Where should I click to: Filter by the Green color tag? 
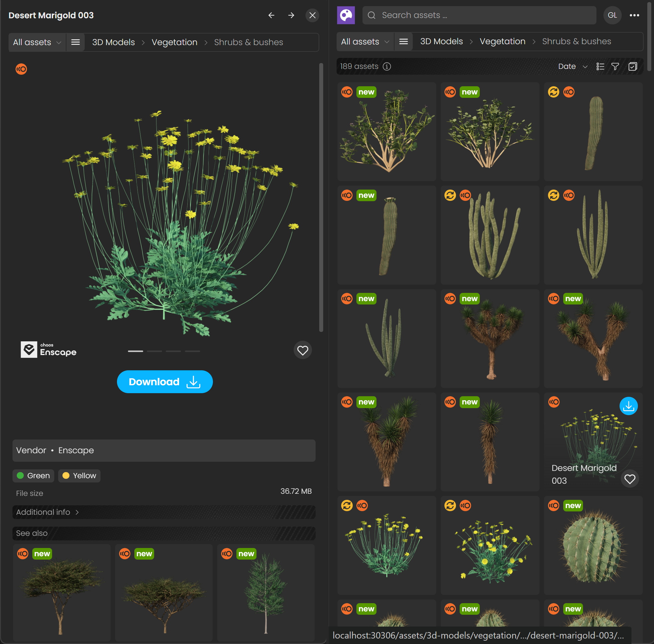point(33,475)
